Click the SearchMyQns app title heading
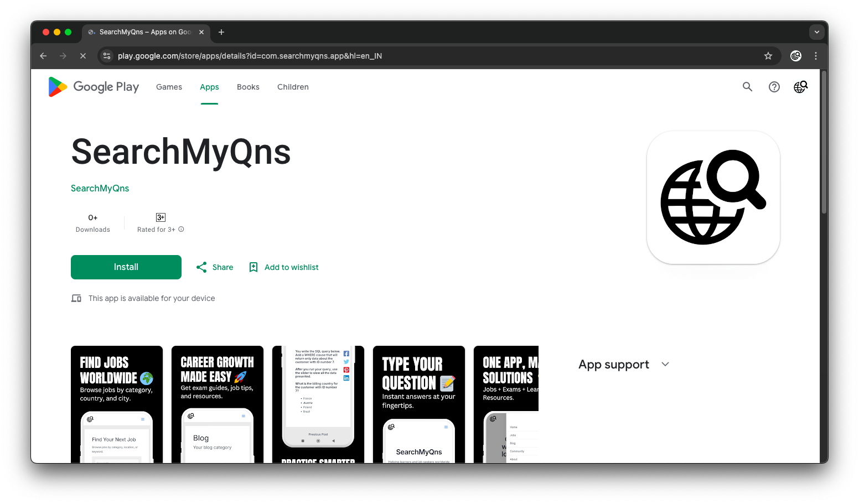The height and width of the screenshot is (504, 859). click(181, 152)
